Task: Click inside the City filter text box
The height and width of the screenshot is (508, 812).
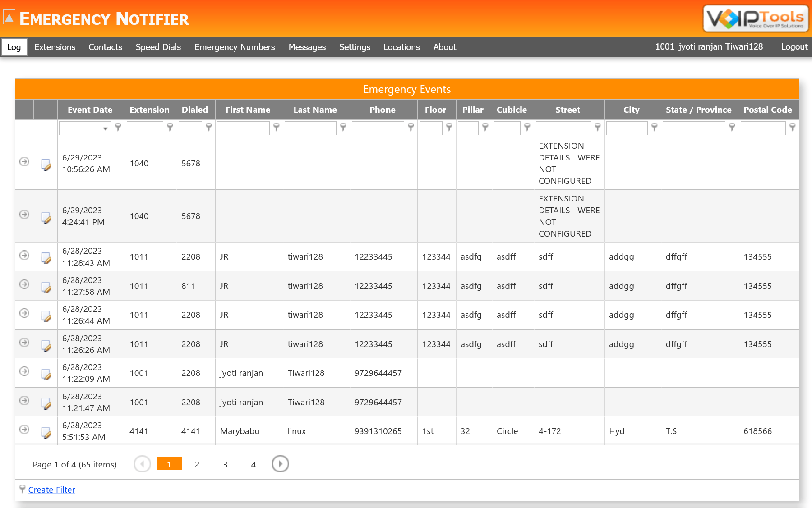Action: [627, 128]
